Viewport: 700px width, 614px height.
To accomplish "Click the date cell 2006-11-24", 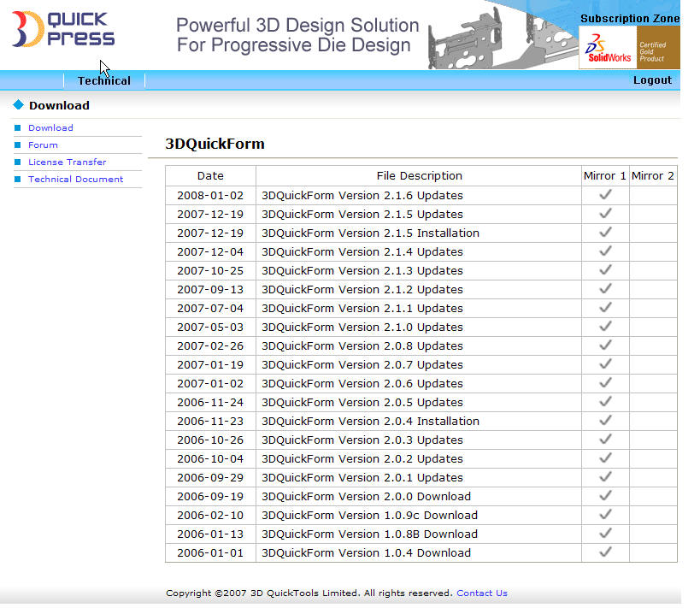I will point(210,402).
